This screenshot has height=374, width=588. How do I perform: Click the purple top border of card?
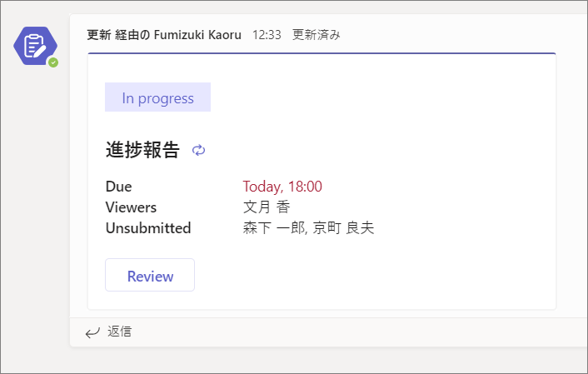321,53
